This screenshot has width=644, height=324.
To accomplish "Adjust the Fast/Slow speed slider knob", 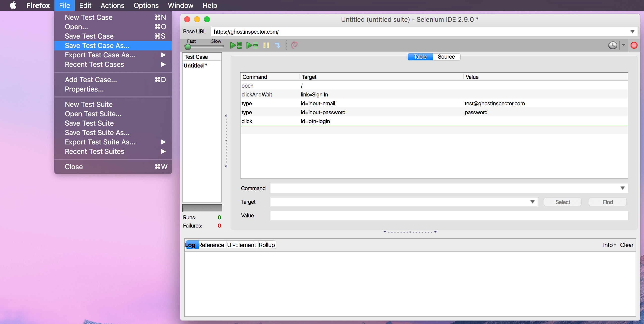I will pyautogui.click(x=188, y=47).
